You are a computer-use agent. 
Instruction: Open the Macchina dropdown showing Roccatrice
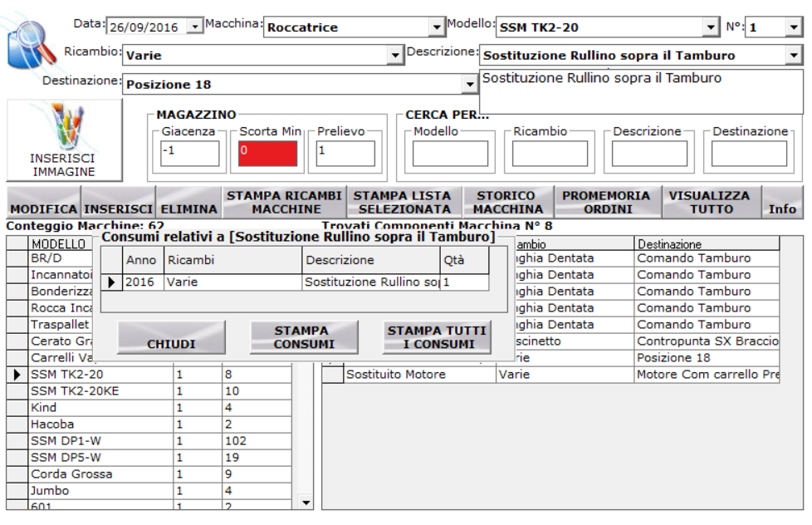click(437, 27)
